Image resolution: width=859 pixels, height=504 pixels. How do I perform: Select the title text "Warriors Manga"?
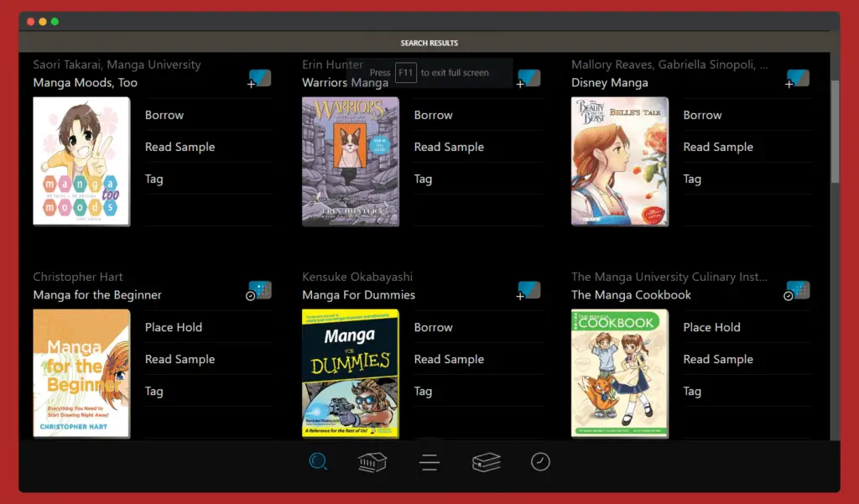345,83
